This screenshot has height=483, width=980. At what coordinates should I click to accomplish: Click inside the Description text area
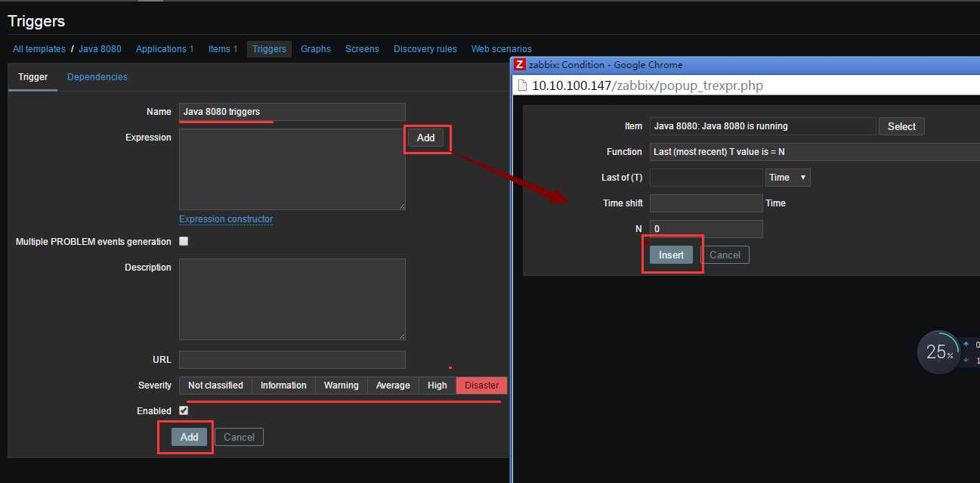292,299
